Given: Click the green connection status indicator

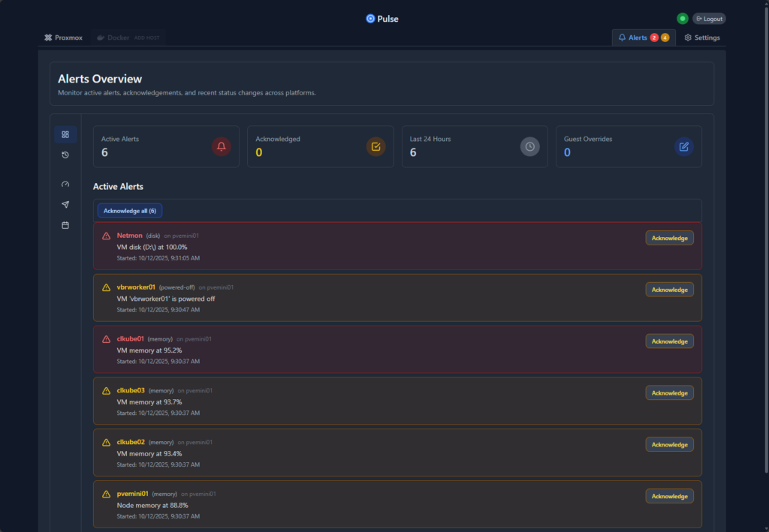Looking at the screenshot, I should pyautogui.click(x=682, y=18).
